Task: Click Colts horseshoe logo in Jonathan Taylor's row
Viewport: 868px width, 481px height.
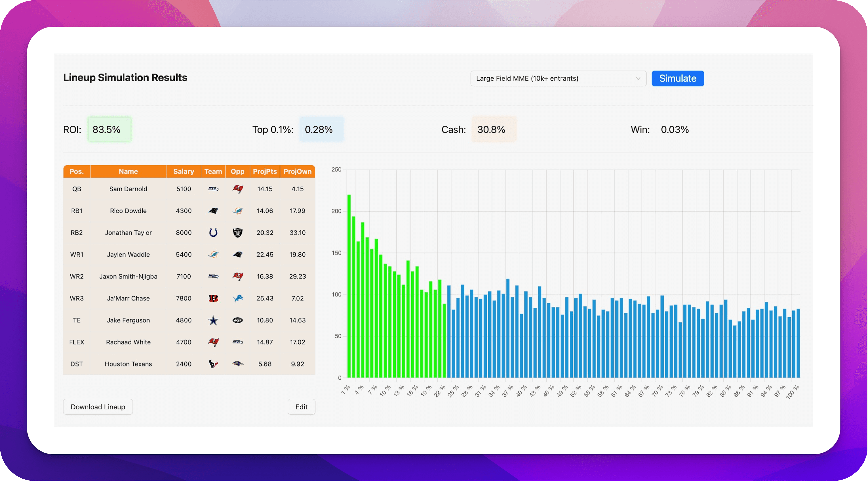Action: point(213,233)
